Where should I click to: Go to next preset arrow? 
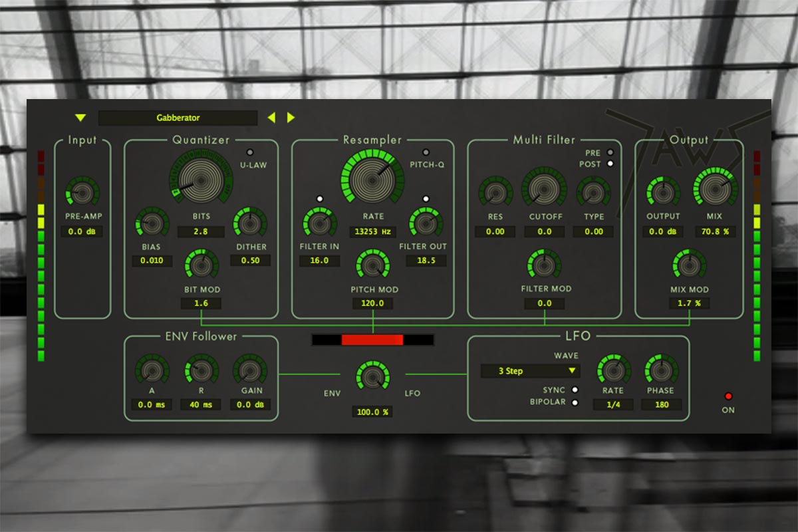click(291, 118)
